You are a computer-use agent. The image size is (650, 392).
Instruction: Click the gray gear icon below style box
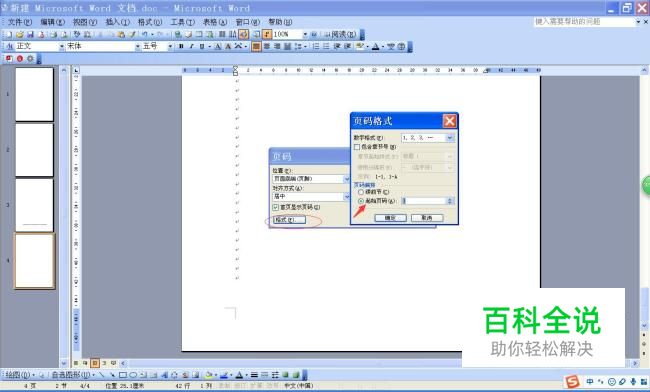tap(30, 58)
